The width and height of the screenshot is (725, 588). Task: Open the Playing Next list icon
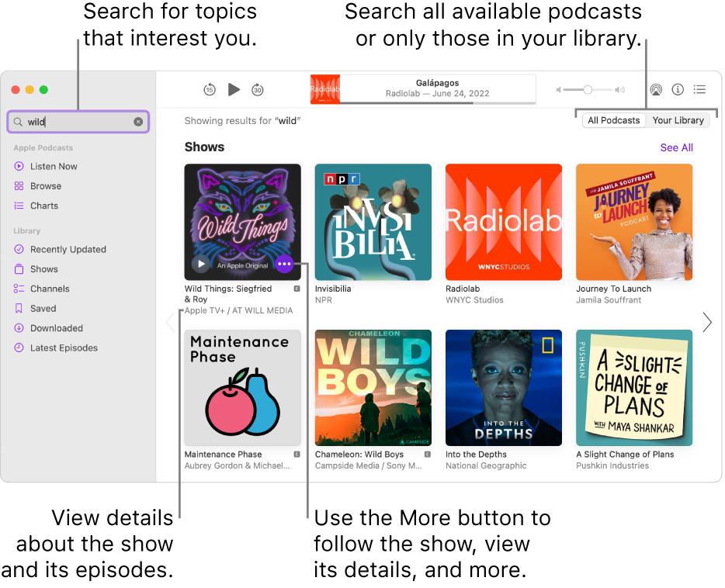[x=699, y=90]
